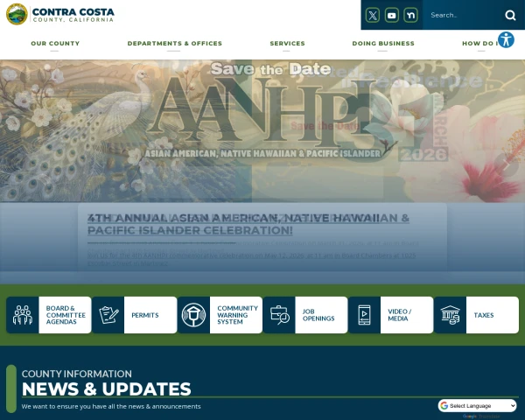525x420 pixels.
Task: Click the Community Warning System siren icon
Action: (x=193, y=315)
